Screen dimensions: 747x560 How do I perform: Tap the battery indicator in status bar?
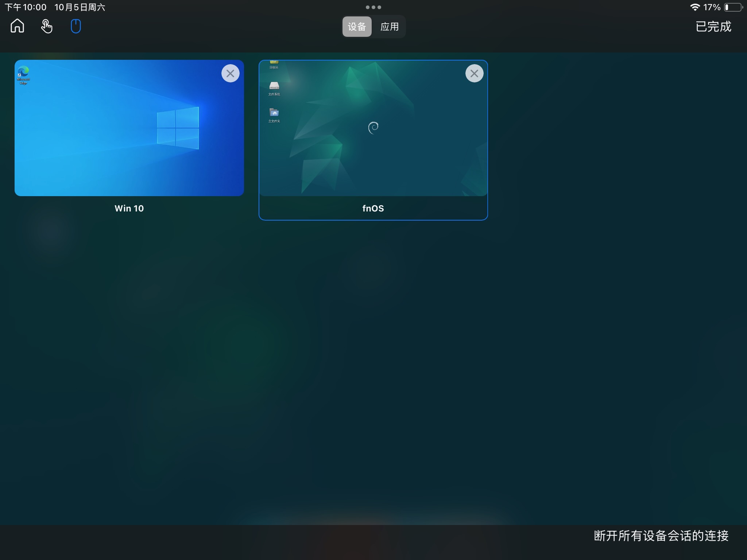pyautogui.click(x=733, y=7)
